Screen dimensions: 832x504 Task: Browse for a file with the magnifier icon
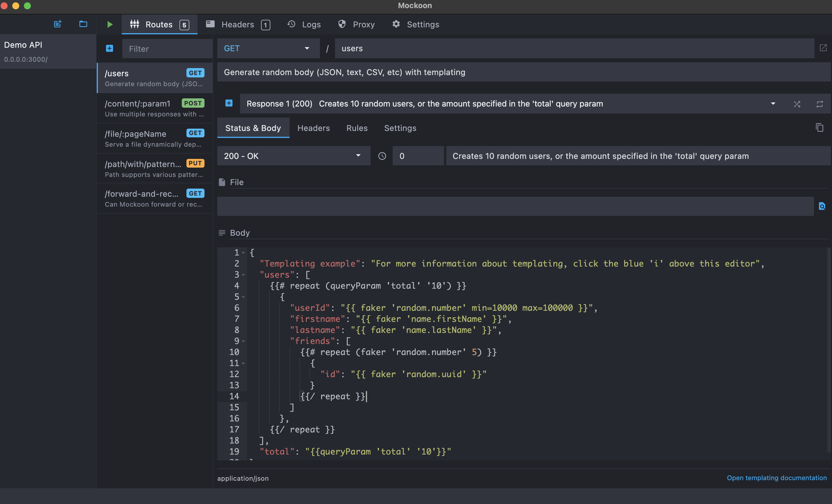(x=822, y=206)
